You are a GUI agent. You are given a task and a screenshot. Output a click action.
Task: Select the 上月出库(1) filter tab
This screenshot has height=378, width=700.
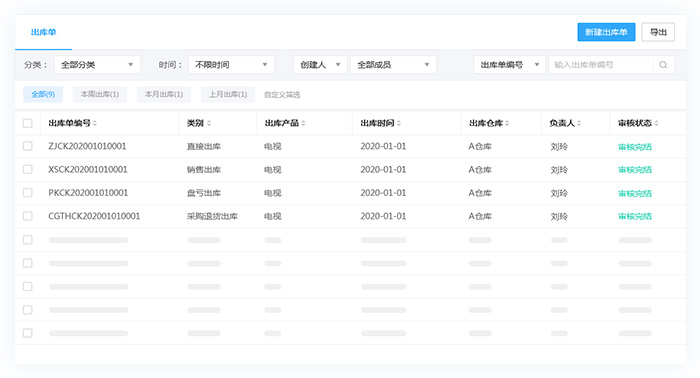228,94
